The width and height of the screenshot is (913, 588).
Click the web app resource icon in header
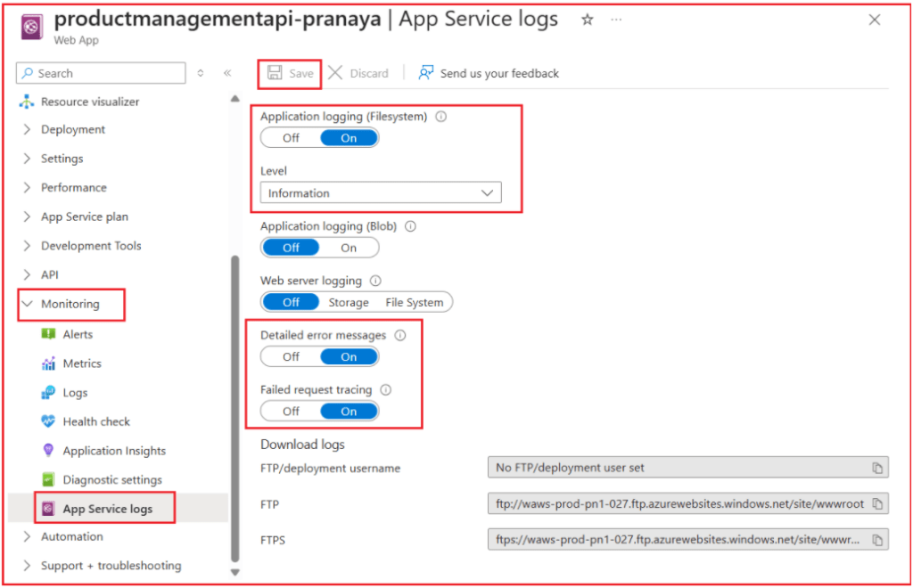31,27
